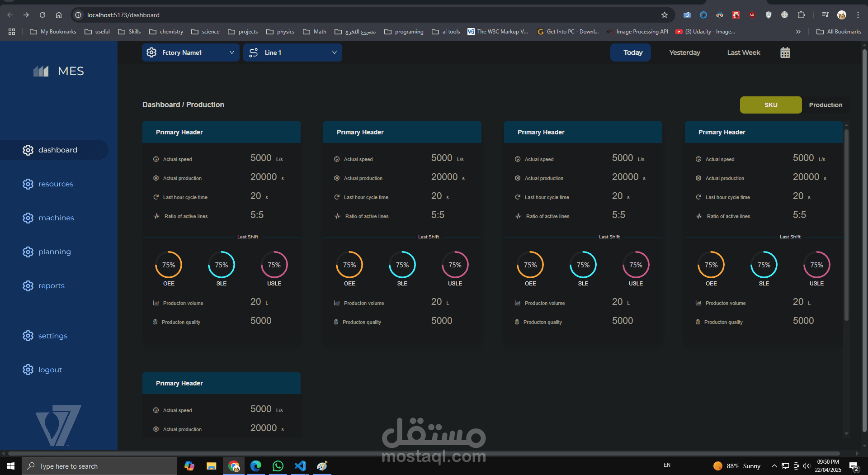
Task: Show more bookmarks with the chevron
Action: tap(798, 32)
